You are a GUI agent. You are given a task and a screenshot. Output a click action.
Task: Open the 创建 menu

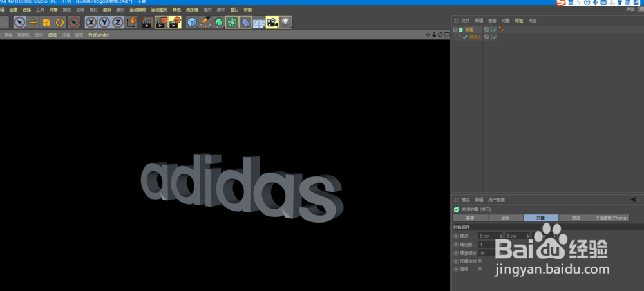pyautogui.click(x=13, y=10)
